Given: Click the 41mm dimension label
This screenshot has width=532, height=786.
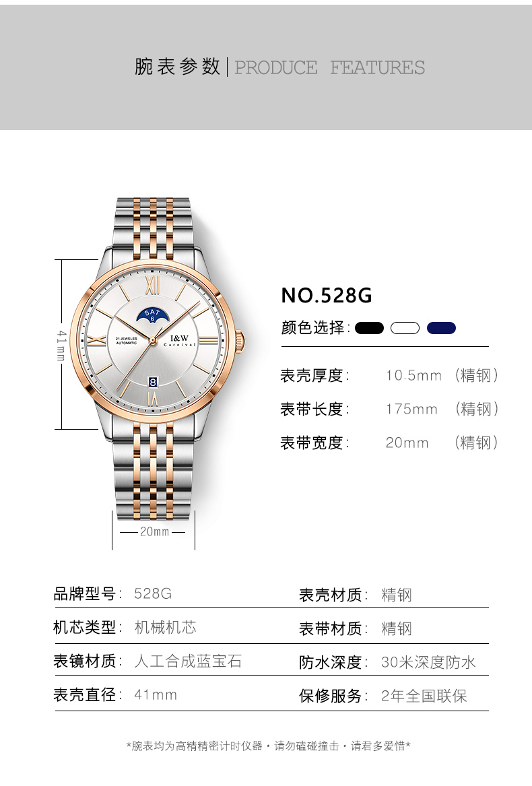Looking at the screenshot, I should pos(61,345).
